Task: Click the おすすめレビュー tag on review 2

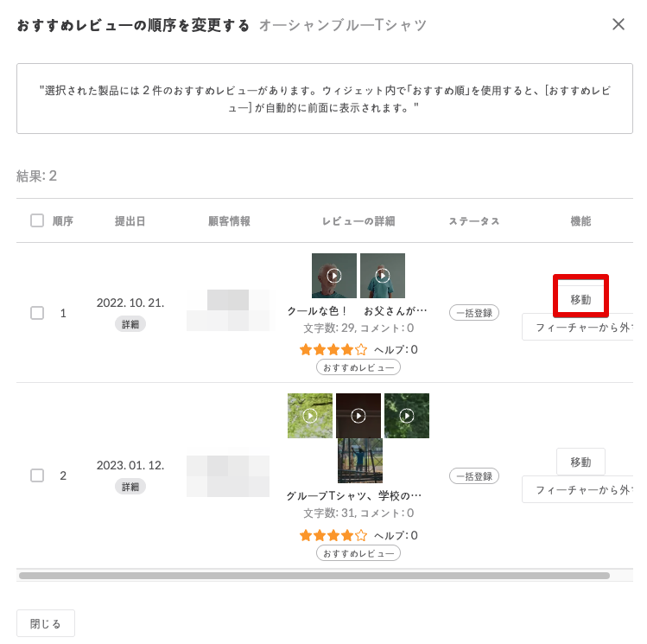Action: point(358,553)
